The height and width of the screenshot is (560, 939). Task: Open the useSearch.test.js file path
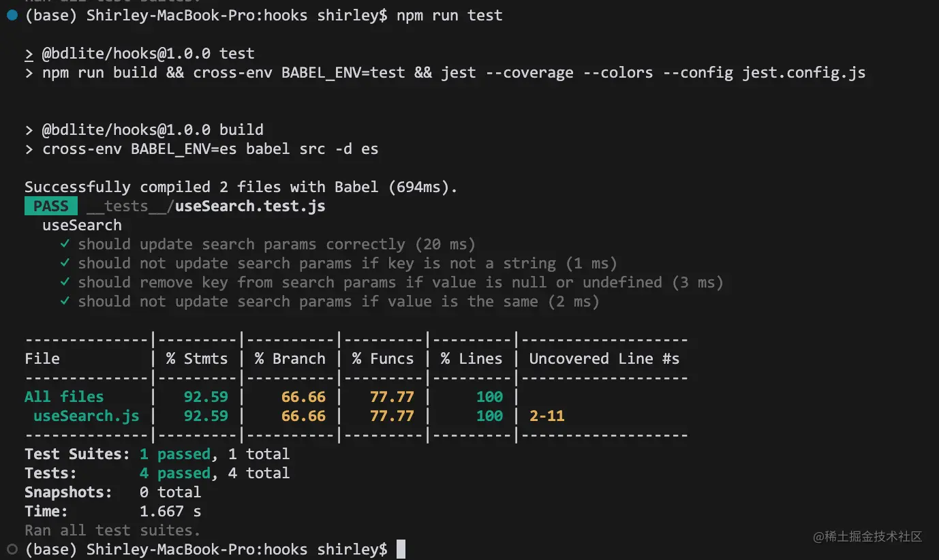(x=206, y=206)
